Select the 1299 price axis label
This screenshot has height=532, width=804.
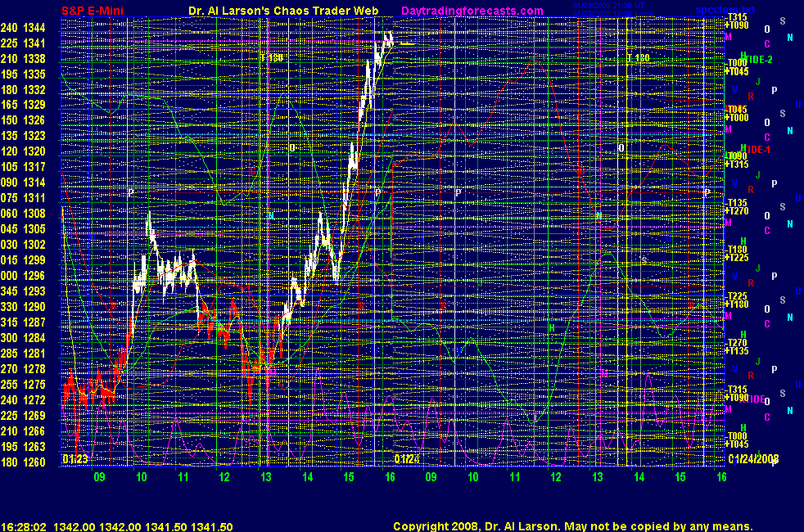pos(34,260)
